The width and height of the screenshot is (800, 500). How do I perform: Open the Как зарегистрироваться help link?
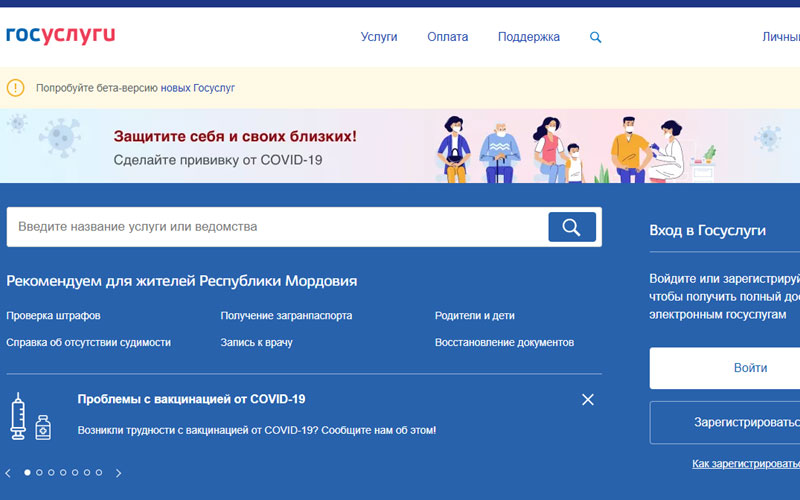pos(746,464)
